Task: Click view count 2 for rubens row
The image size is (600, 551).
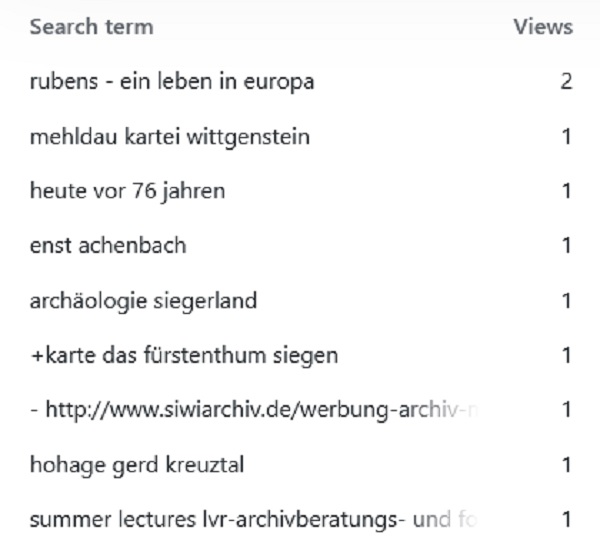Action: 566,82
